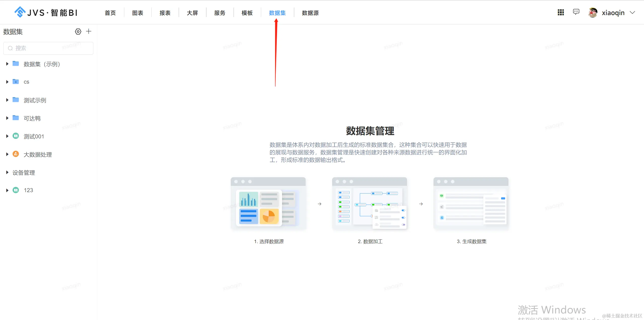The width and height of the screenshot is (644, 320).
Task: Expand the 数据集（示例） folder
Action: pos(7,64)
